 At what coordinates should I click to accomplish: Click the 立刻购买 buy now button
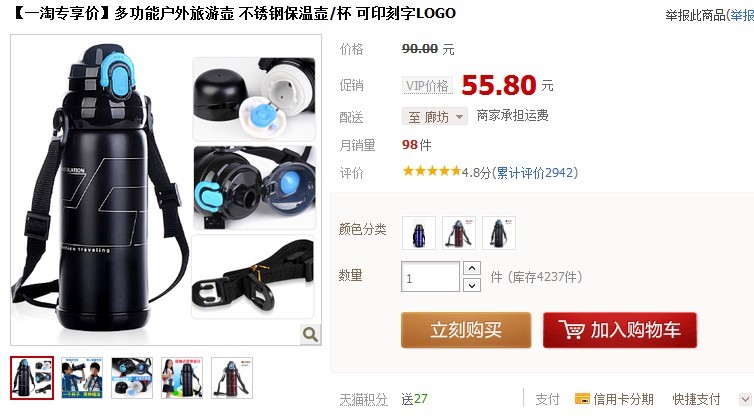click(x=466, y=330)
